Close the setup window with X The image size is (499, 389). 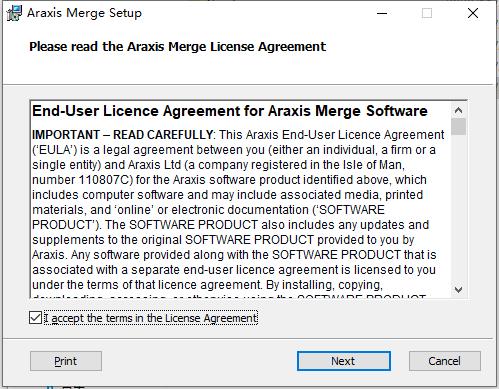tap(473, 13)
